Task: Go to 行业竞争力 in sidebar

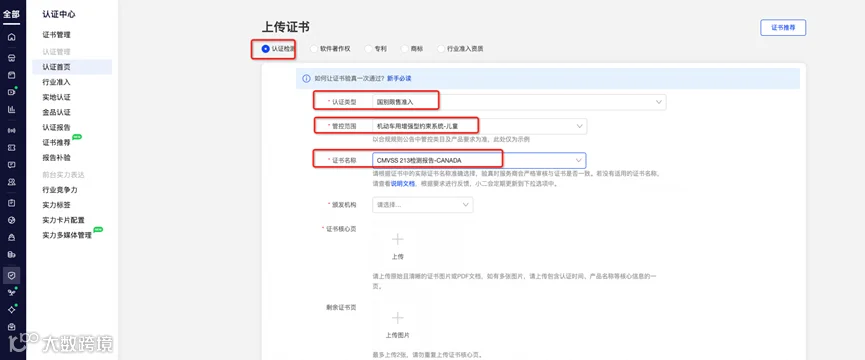Action: tap(60, 190)
